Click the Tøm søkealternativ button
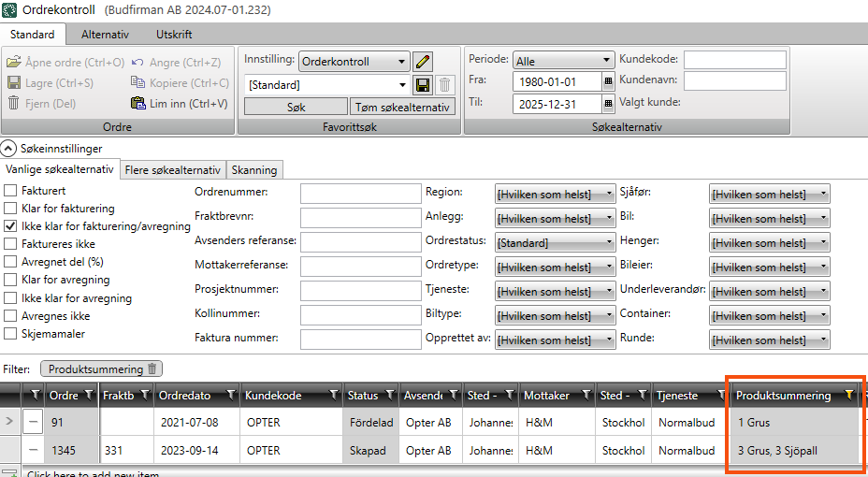Image resolution: width=868 pixels, height=477 pixels. (401, 107)
